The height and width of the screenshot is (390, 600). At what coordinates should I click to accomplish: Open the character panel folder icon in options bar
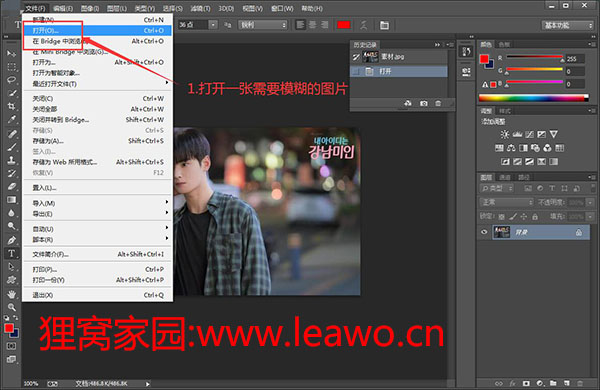tap(384, 25)
